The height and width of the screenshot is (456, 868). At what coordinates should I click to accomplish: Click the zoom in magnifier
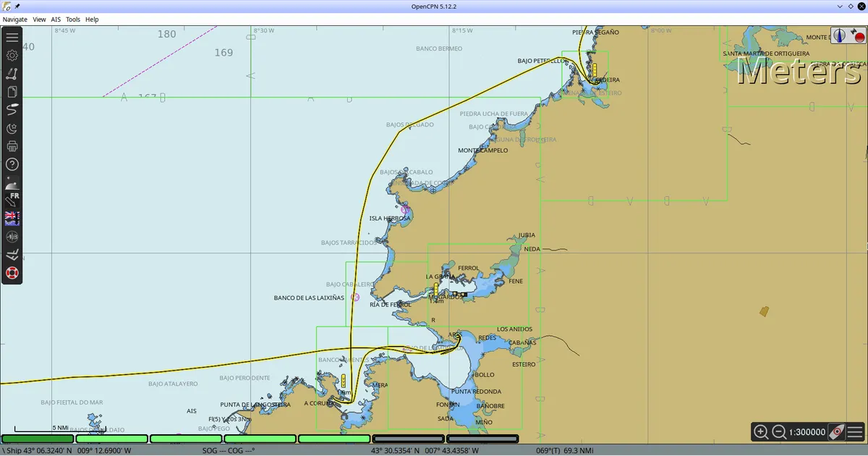click(761, 432)
